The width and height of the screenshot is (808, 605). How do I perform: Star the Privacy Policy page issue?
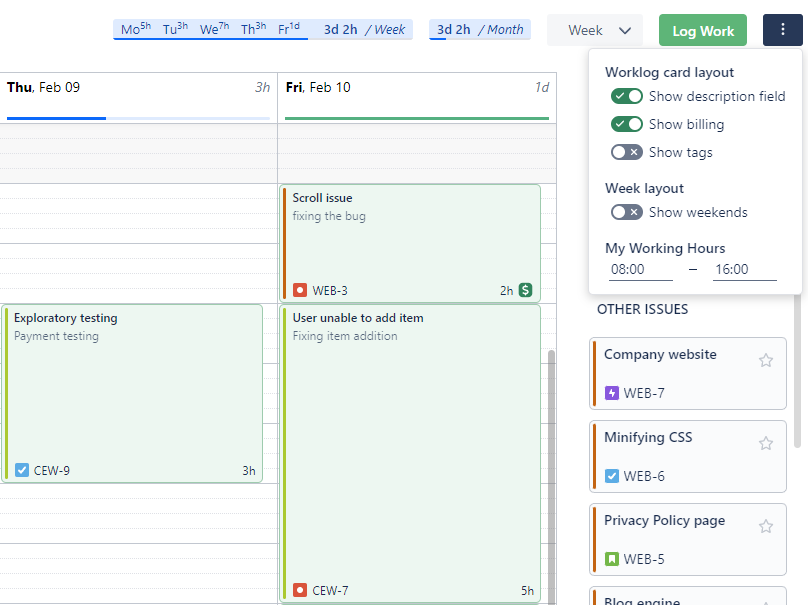[x=766, y=526]
